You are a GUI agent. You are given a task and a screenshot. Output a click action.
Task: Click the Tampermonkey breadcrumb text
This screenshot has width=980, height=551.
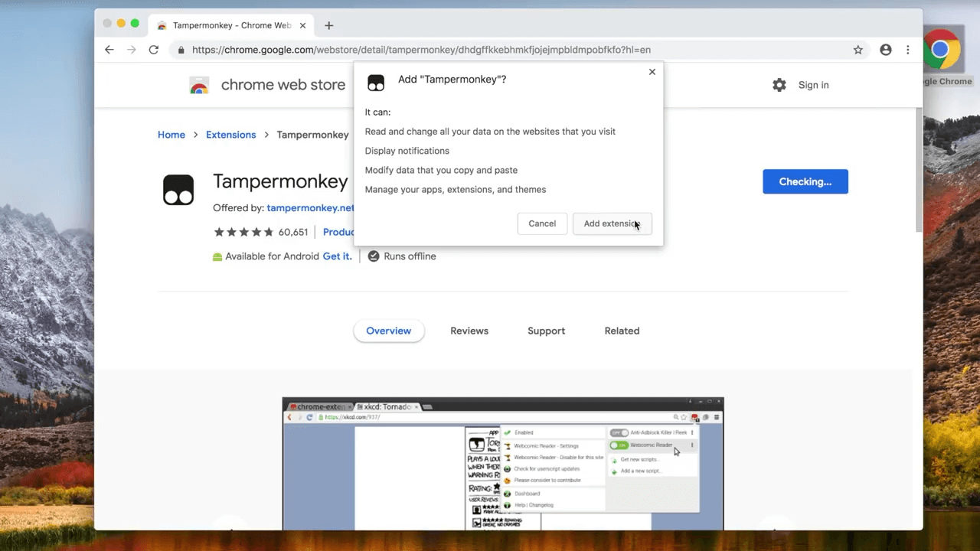312,135
